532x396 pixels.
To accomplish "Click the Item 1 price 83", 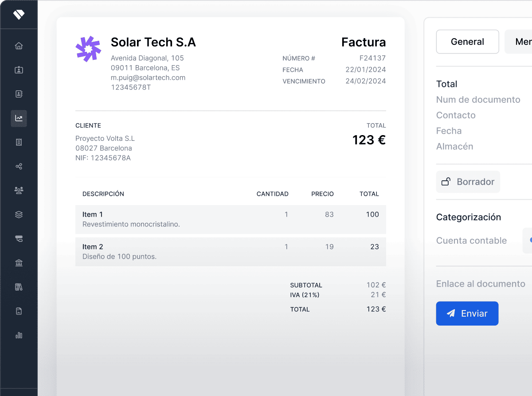I will pos(329,214).
